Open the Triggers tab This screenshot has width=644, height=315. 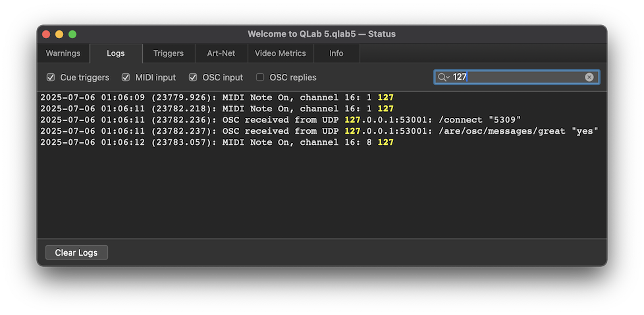point(169,53)
